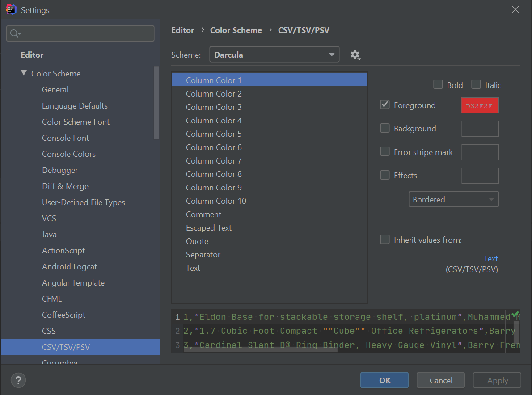Click the help question mark icon
The height and width of the screenshot is (395, 532).
pyautogui.click(x=18, y=380)
